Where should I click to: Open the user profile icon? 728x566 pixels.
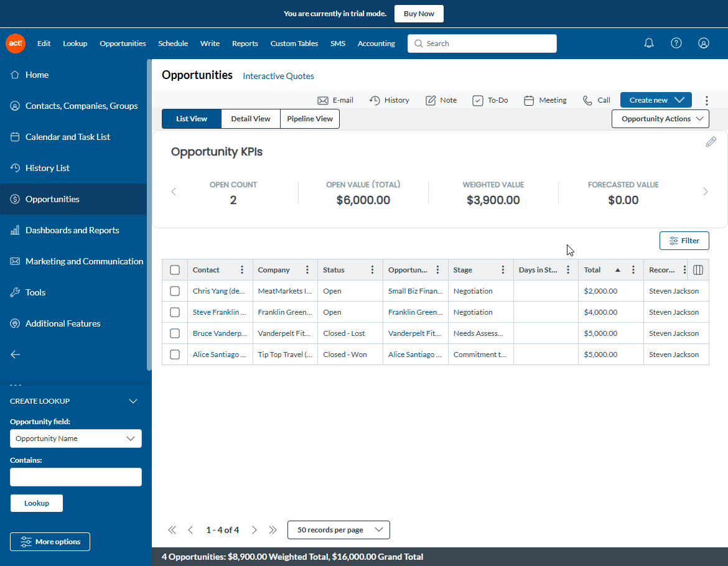703,43
